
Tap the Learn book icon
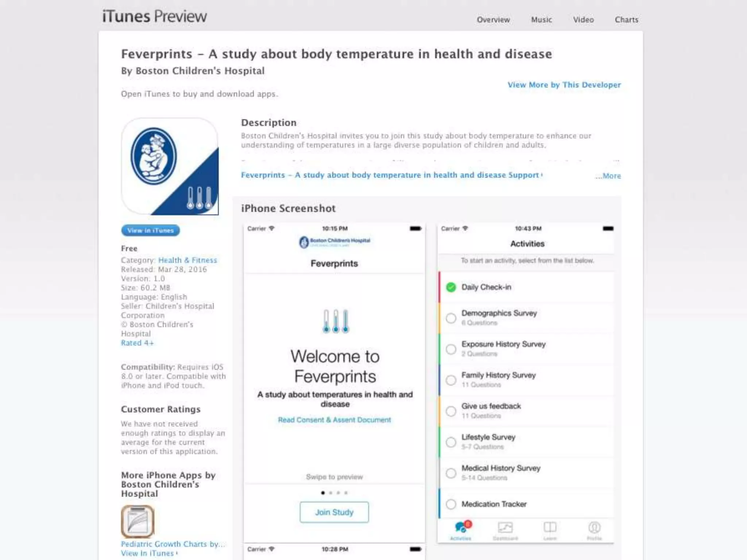point(550,528)
